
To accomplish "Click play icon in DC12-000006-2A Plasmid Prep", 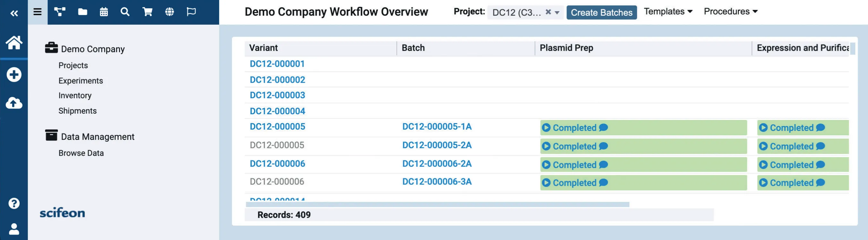I will click(546, 165).
